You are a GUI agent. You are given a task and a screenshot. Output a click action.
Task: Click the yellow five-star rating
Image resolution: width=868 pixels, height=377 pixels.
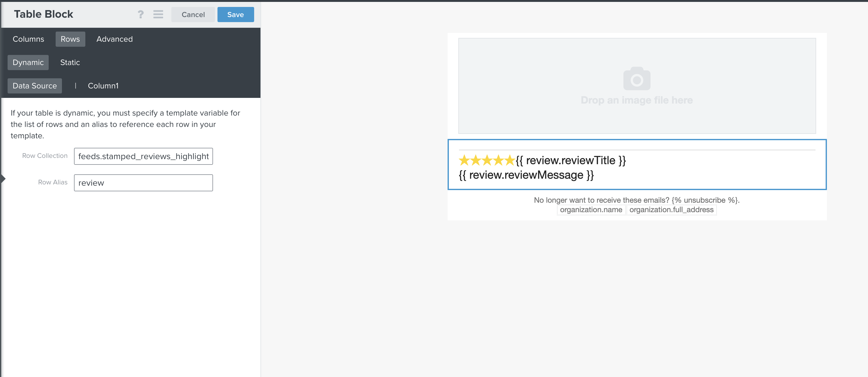(486, 160)
